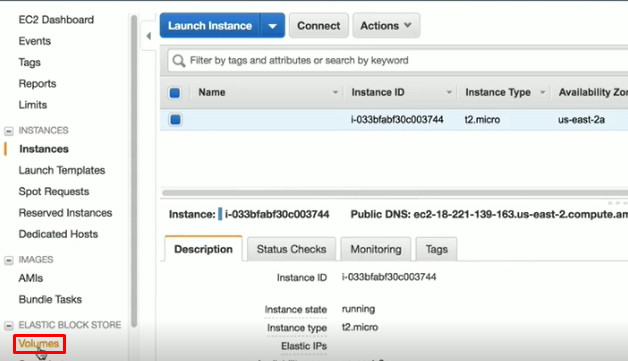Click the i-033bfabf30c003744 cell in the table
This screenshot has height=361, width=628.
point(397,120)
